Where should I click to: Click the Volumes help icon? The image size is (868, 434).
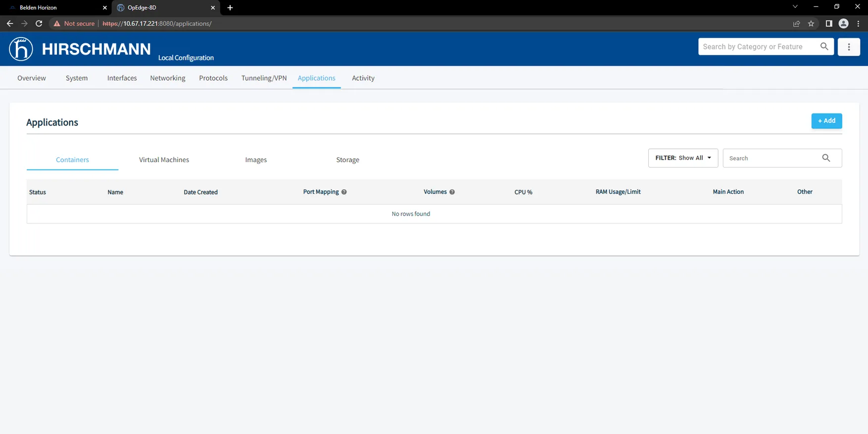click(x=452, y=192)
